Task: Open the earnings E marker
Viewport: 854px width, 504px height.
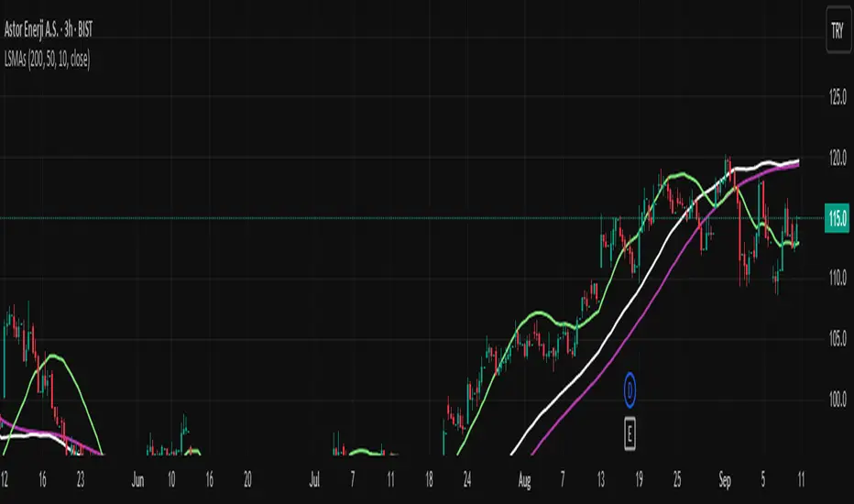Action: [630, 434]
